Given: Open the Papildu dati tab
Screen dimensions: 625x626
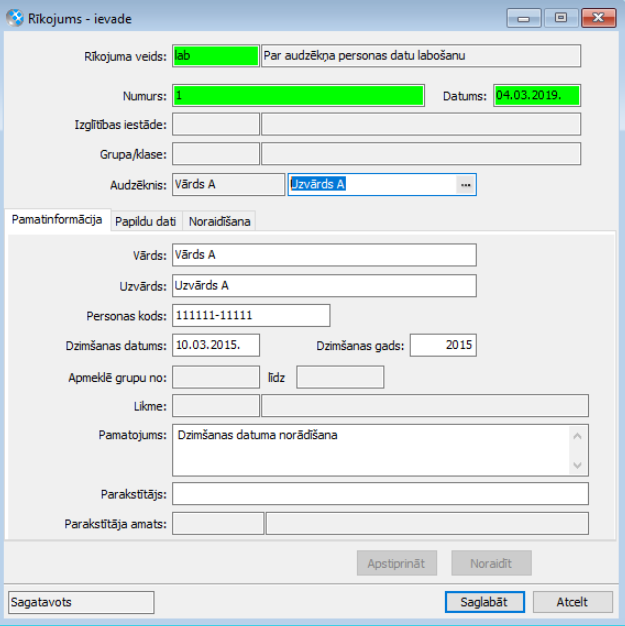Looking at the screenshot, I should (x=146, y=221).
